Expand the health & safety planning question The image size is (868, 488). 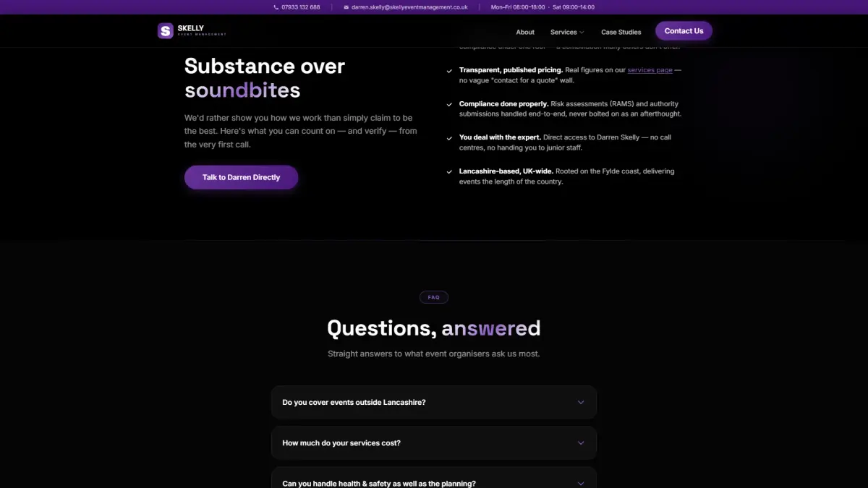(434, 478)
